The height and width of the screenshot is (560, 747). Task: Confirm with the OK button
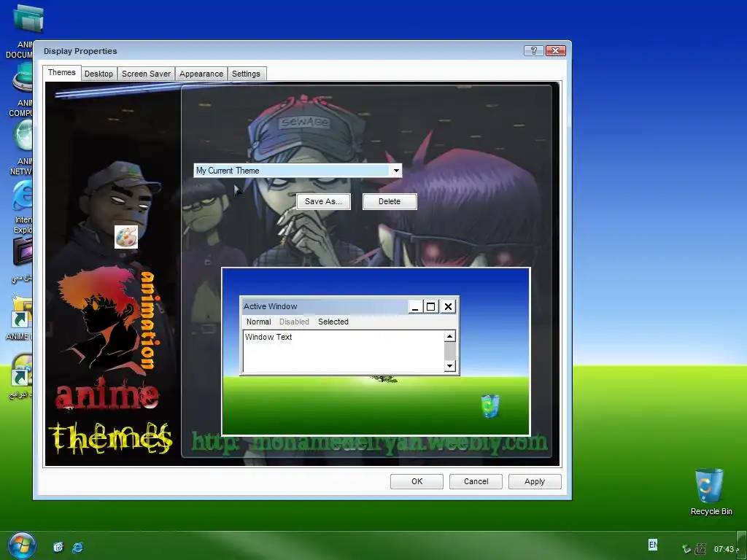[x=417, y=481]
